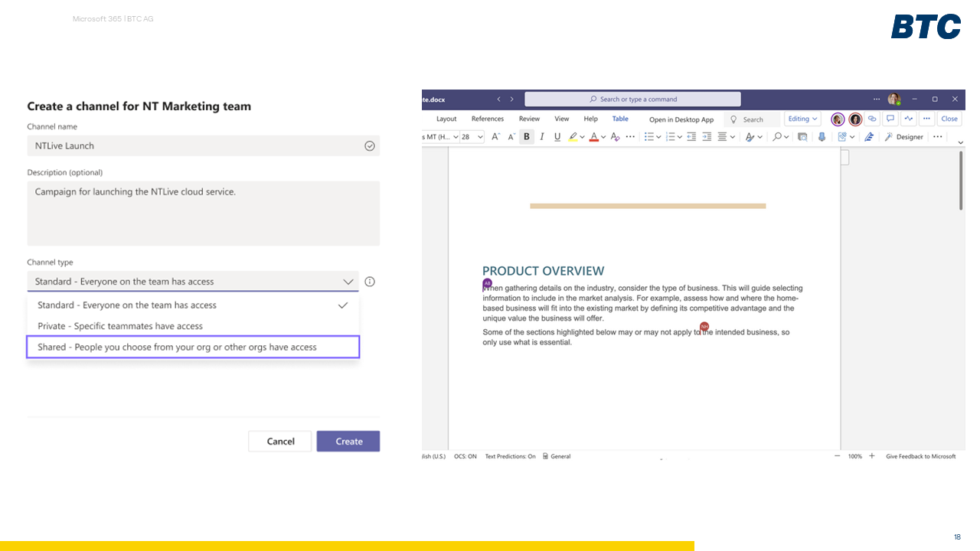The image size is (980, 551).
Task: Open the Styles icon in toolbar
Action: [750, 137]
